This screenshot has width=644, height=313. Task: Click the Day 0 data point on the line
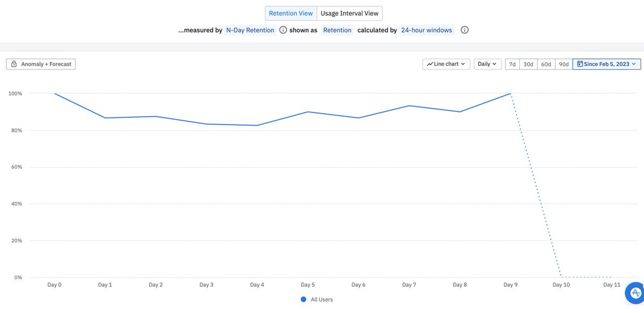55,94
